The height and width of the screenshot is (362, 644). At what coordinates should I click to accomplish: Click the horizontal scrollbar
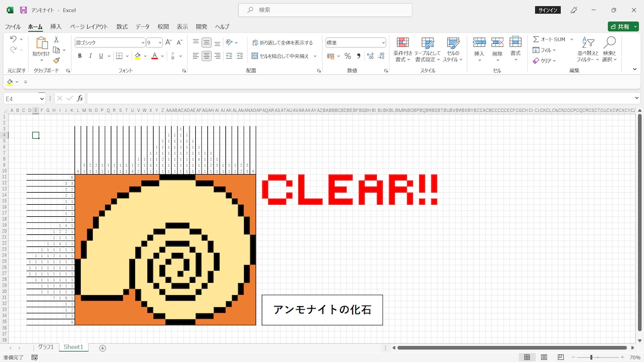pos(513,348)
